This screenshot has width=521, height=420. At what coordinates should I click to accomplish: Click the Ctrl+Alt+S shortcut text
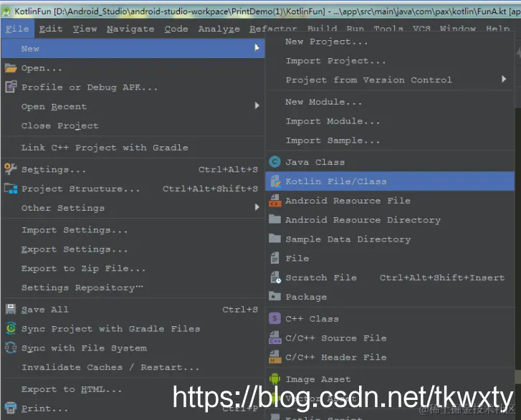pyautogui.click(x=229, y=169)
